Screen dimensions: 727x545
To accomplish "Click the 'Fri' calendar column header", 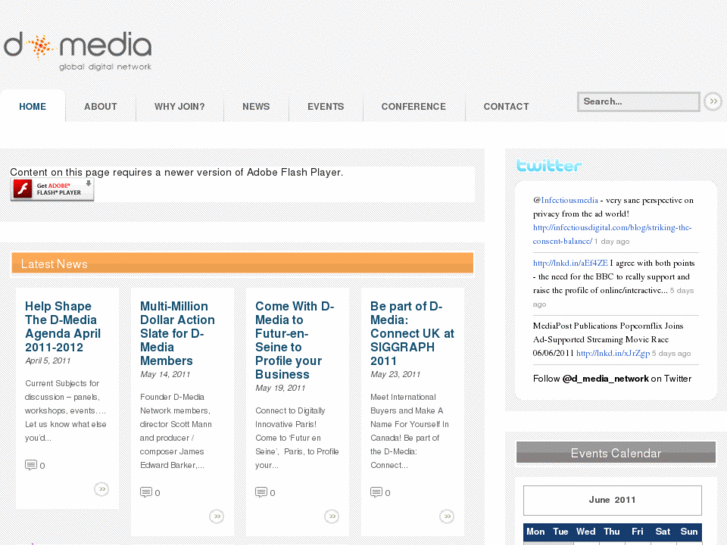I will click(638, 532).
